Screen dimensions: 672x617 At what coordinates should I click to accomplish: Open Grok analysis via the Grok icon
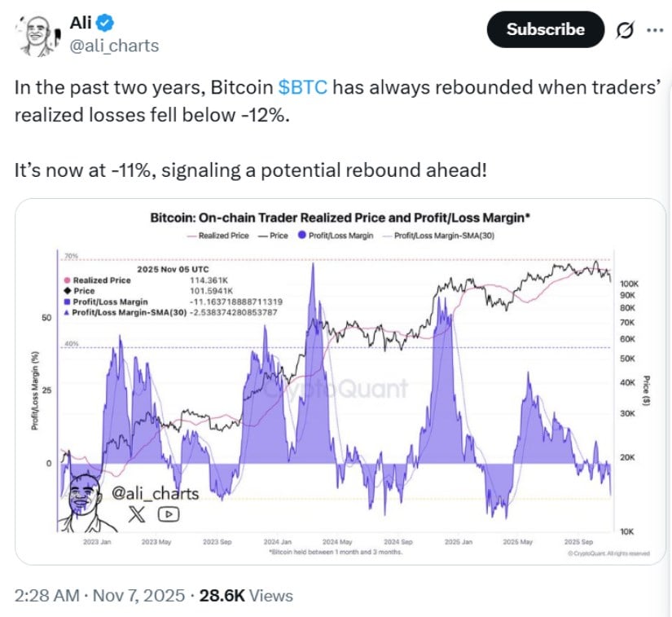(x=626, y=29)
